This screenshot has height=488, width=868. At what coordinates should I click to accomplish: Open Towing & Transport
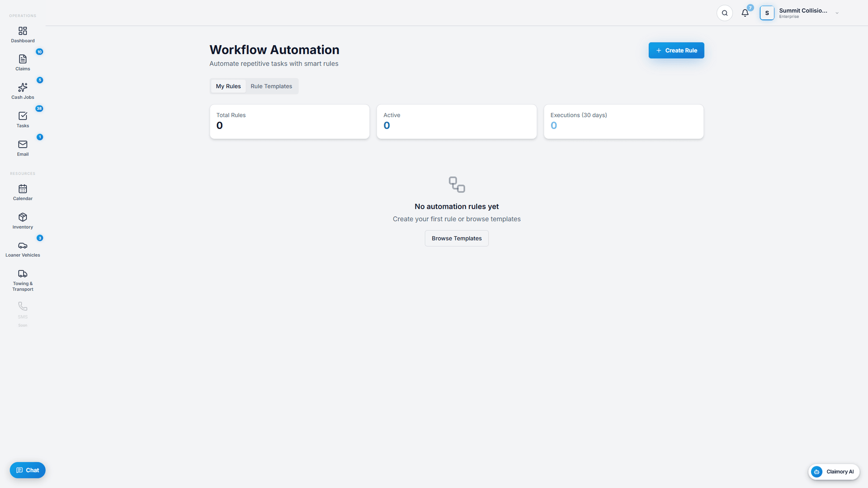click(23, 280)
